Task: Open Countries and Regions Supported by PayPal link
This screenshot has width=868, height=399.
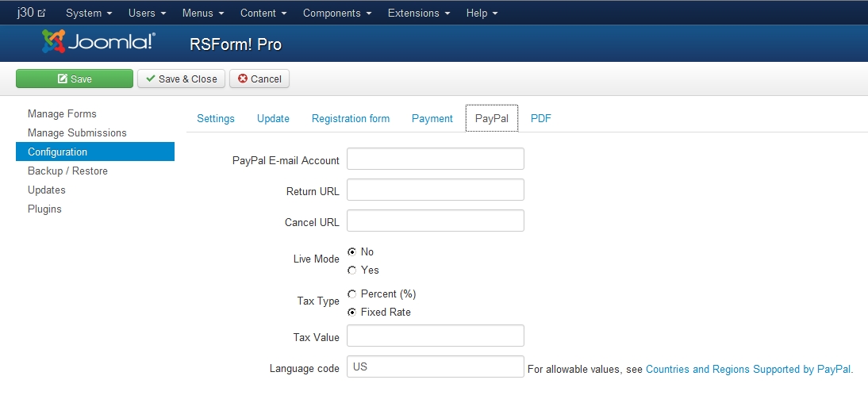Action: tap(748, 369)
